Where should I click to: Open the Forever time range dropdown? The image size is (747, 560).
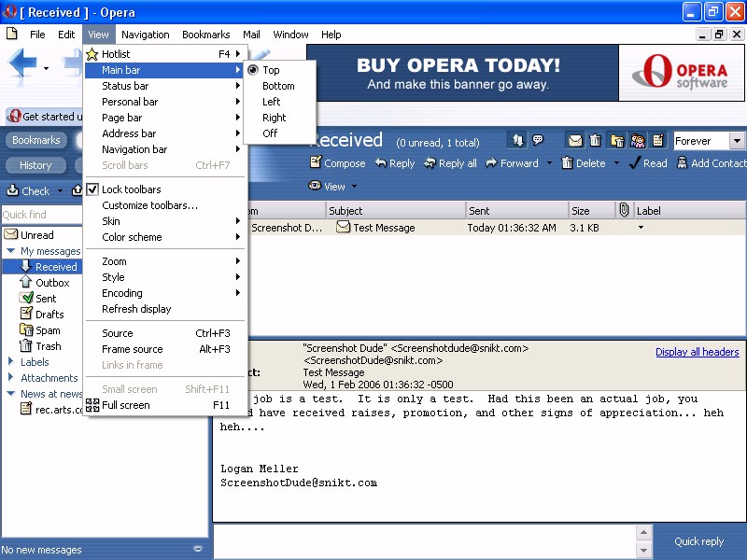(737, 141)
